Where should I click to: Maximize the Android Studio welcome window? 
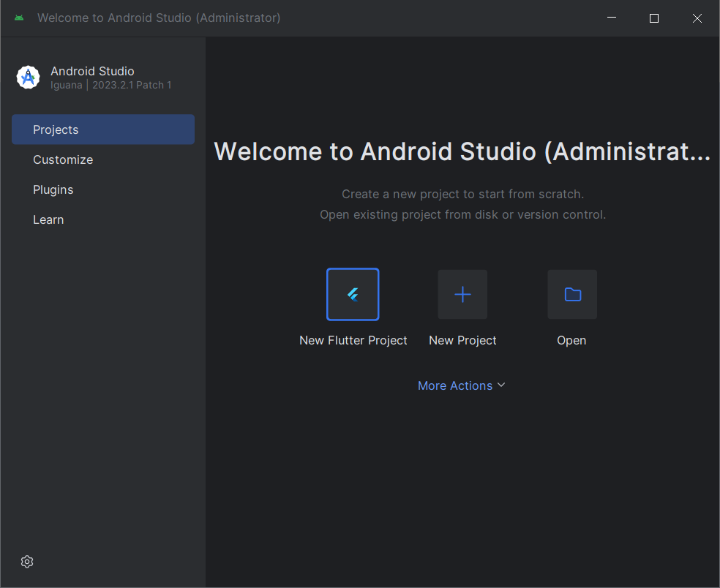coord(654,18)
